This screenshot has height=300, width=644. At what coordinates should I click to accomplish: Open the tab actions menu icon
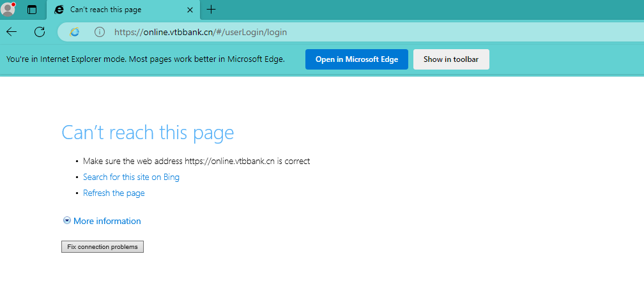coord(32,10)
